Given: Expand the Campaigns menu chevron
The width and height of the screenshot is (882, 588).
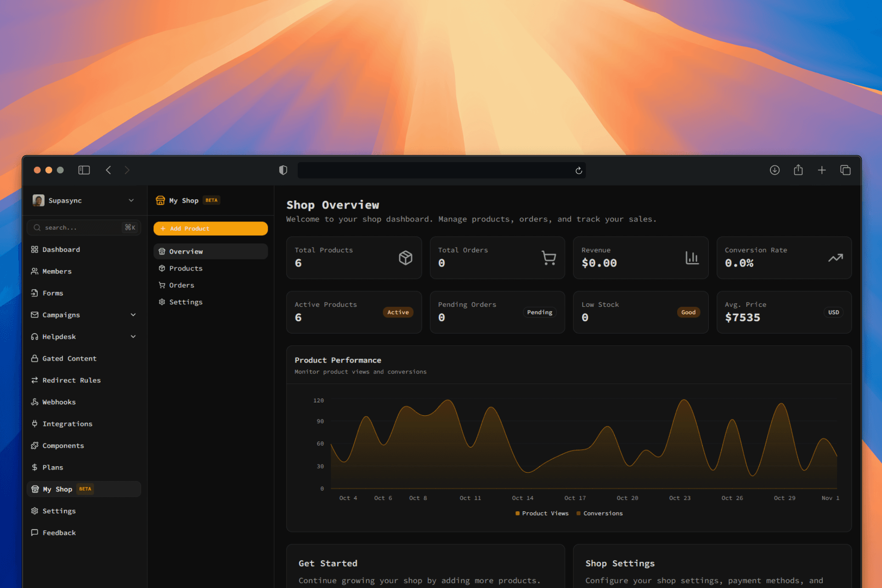Looking at the screenshot, I should [x=133, y=315].
